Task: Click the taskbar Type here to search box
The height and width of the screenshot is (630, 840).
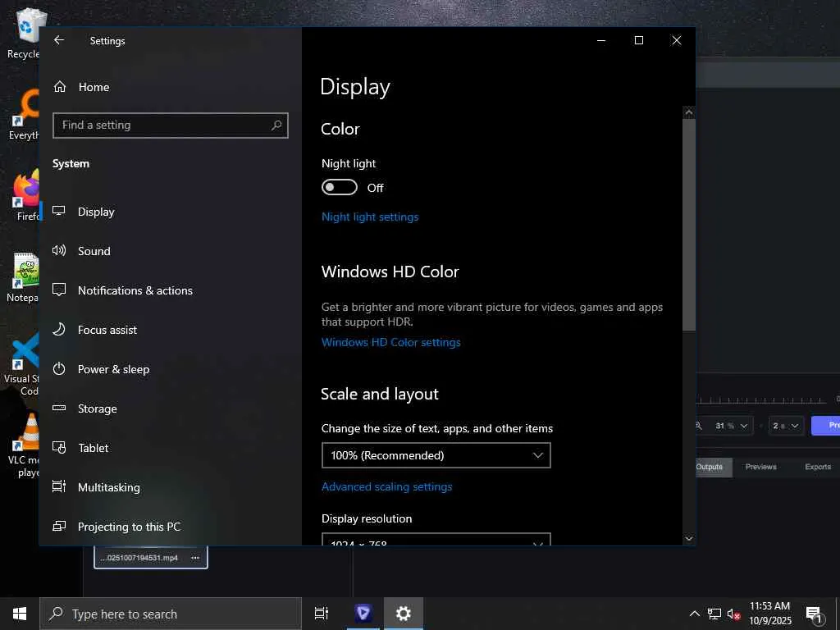Action: (171, 614)
